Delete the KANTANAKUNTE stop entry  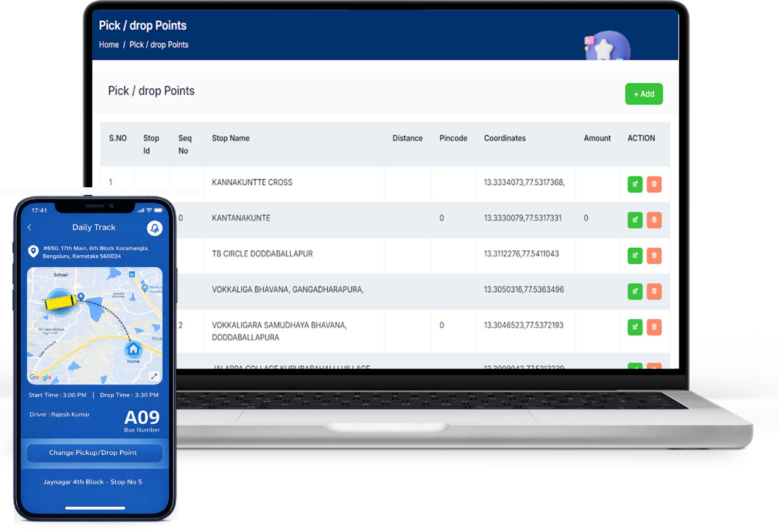pyautogui.click(x=654, y=220)
